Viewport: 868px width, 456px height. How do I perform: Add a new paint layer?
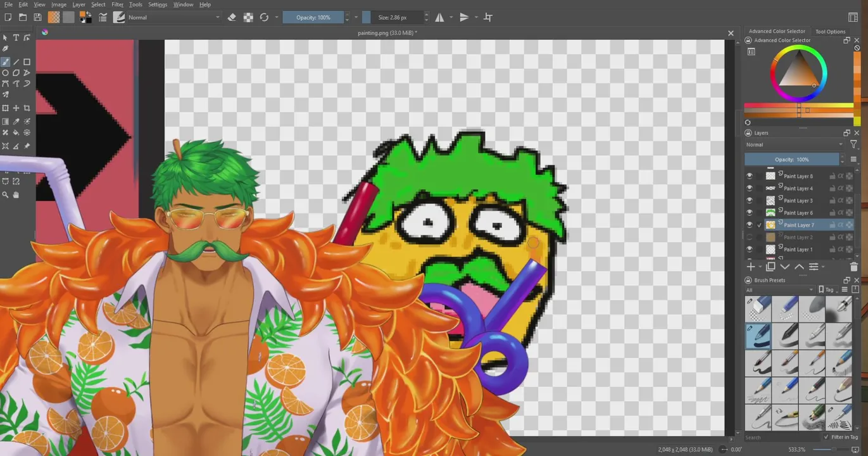751,267
